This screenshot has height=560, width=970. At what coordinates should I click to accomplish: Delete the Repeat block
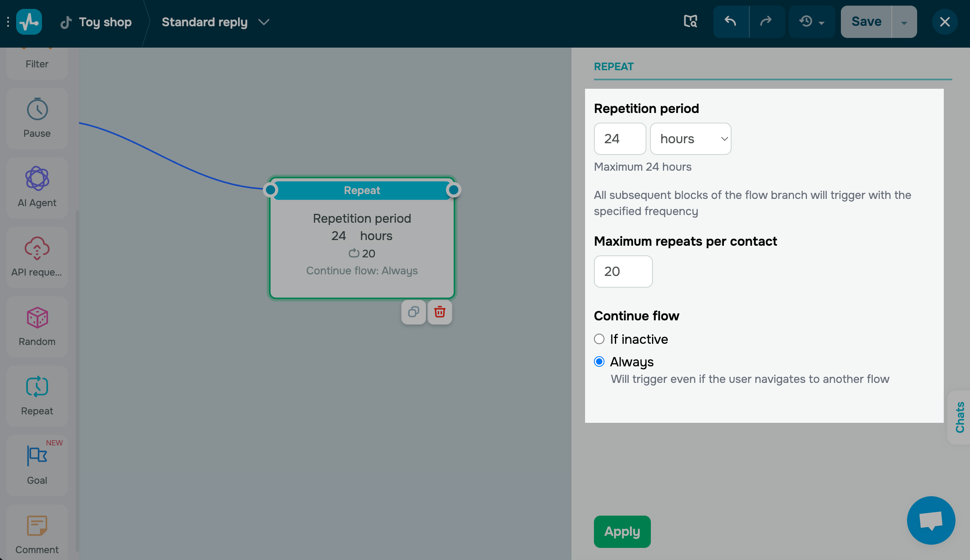pos(439,312)
